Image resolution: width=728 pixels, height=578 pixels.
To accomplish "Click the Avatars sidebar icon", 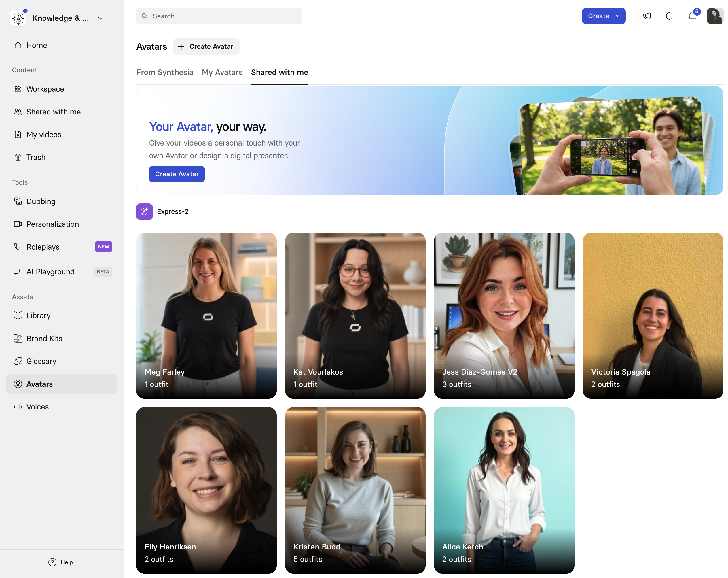I will pos(18,384).
